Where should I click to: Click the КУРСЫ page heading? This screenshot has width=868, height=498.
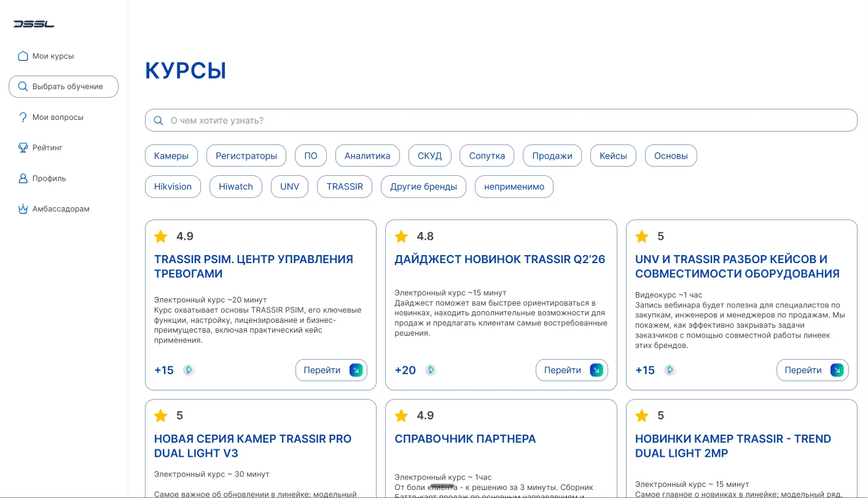coord(186,71)
